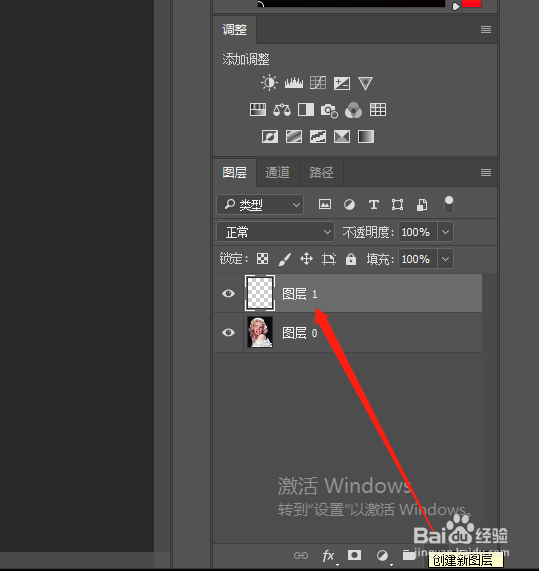Hide 图层 1 visibility eye
539x571 pixels.
tap(228, 294)
